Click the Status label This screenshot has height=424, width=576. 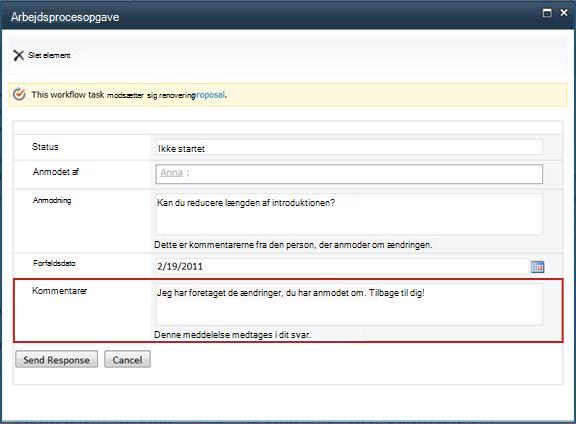(x=45, y=147)
